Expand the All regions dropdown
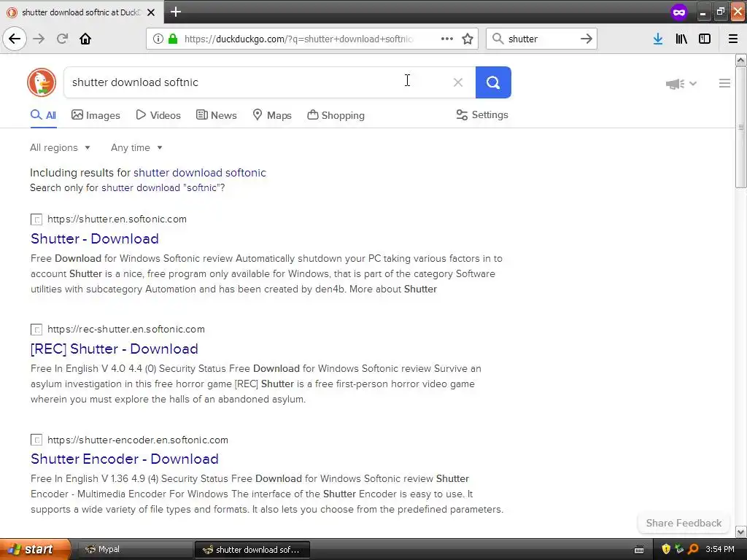 (60, 147)
